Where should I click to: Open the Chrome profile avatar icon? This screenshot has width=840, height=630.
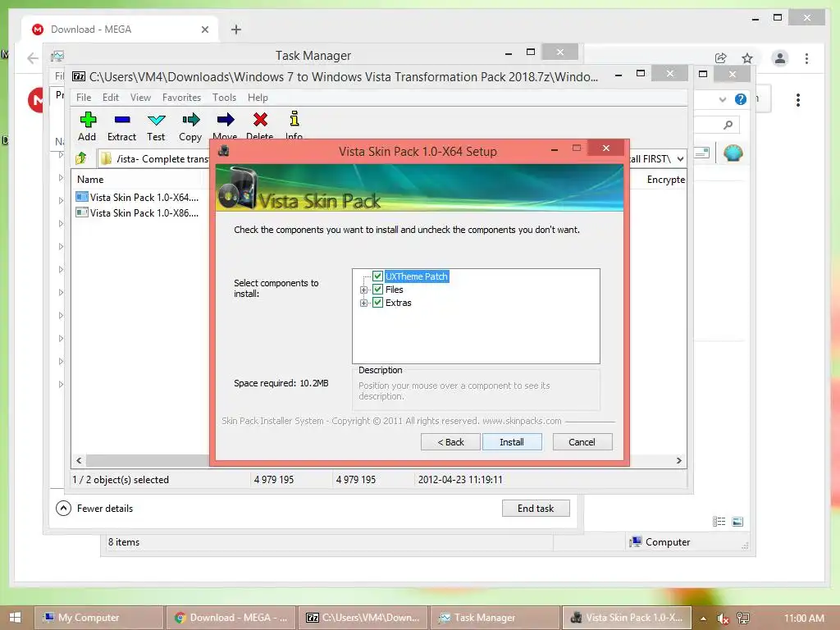pos(780,58)
